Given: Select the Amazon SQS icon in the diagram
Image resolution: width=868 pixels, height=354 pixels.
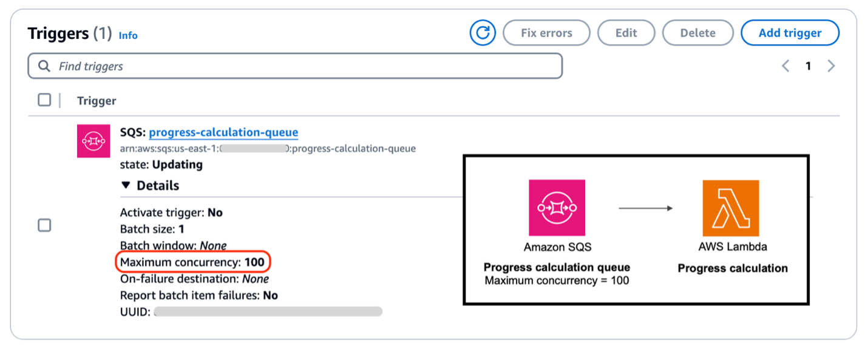Looking at the screenshot, I should tap(557, 208).
